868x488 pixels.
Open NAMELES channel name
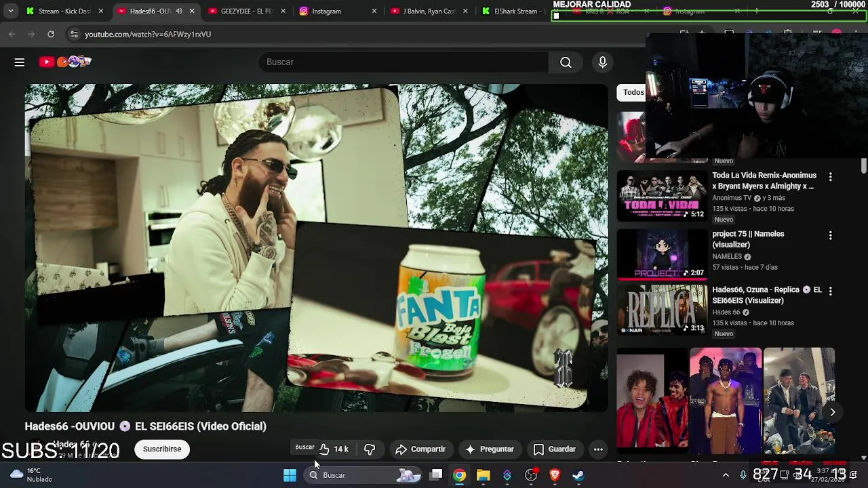point(727,257)
